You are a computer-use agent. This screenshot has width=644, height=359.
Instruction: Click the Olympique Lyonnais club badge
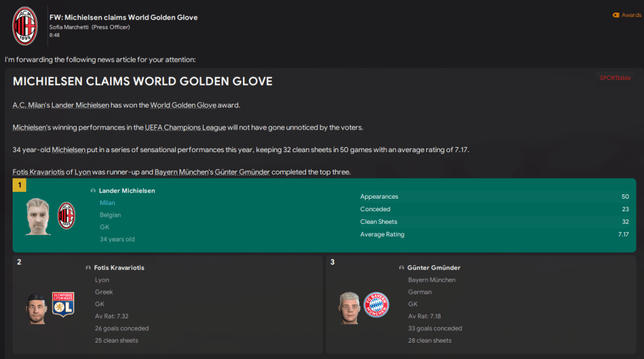[x=63, y=305]
